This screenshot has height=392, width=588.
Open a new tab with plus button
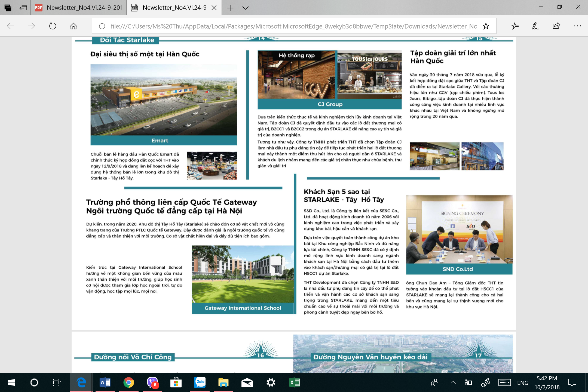point(230,8)
